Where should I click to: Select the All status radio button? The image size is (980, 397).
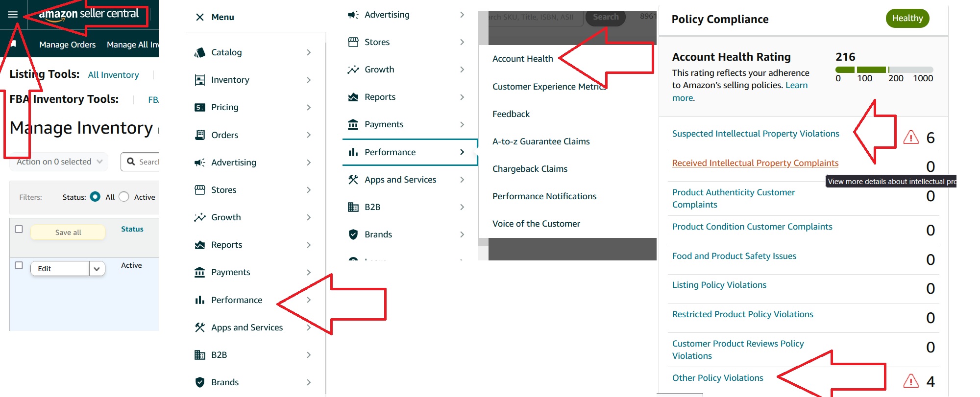96,197
